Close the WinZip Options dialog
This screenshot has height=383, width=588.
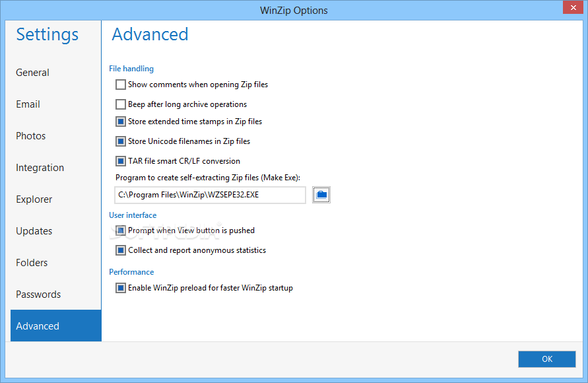[x=573, y=7]
